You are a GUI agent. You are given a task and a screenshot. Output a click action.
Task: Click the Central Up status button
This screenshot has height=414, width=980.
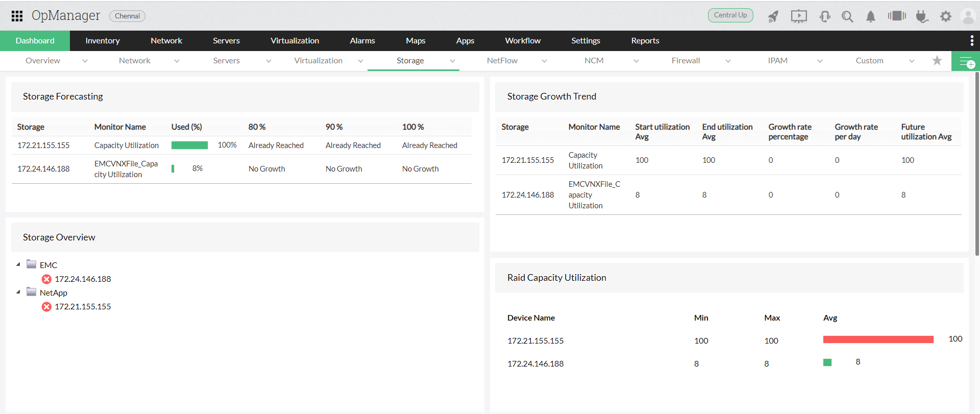point(730,15)
